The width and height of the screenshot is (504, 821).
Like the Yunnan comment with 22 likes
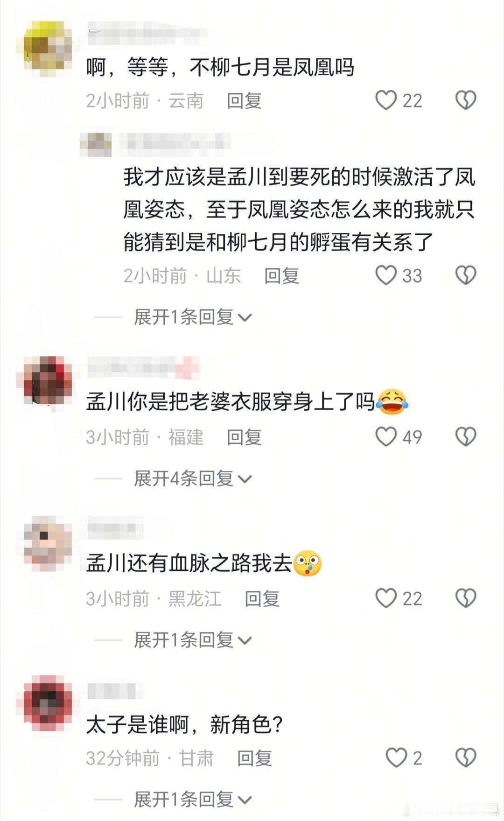pyautogui.click(x=386, y=100)
